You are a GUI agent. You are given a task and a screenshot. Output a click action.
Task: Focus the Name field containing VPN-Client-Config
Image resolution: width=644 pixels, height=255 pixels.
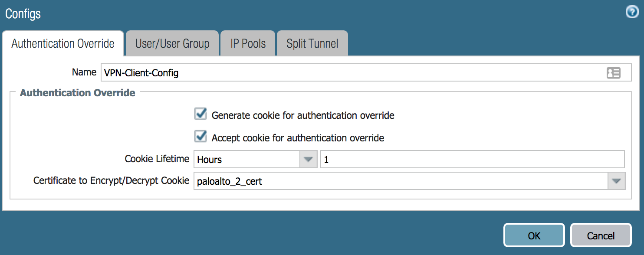352,73
